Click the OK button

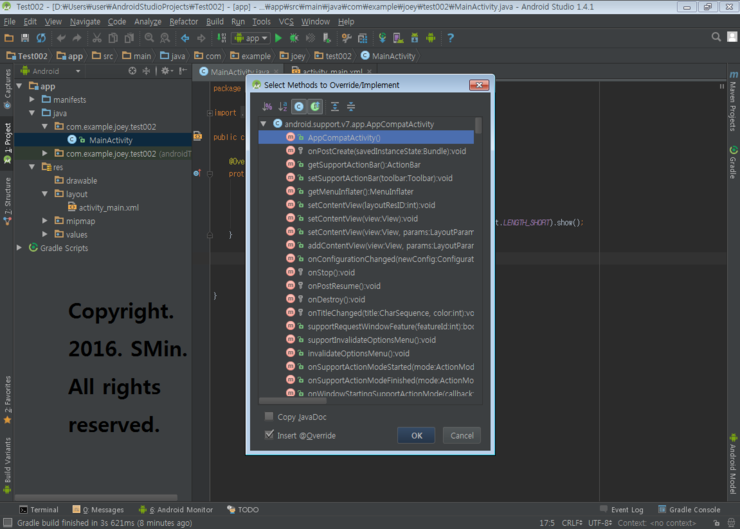click(416, 436)
